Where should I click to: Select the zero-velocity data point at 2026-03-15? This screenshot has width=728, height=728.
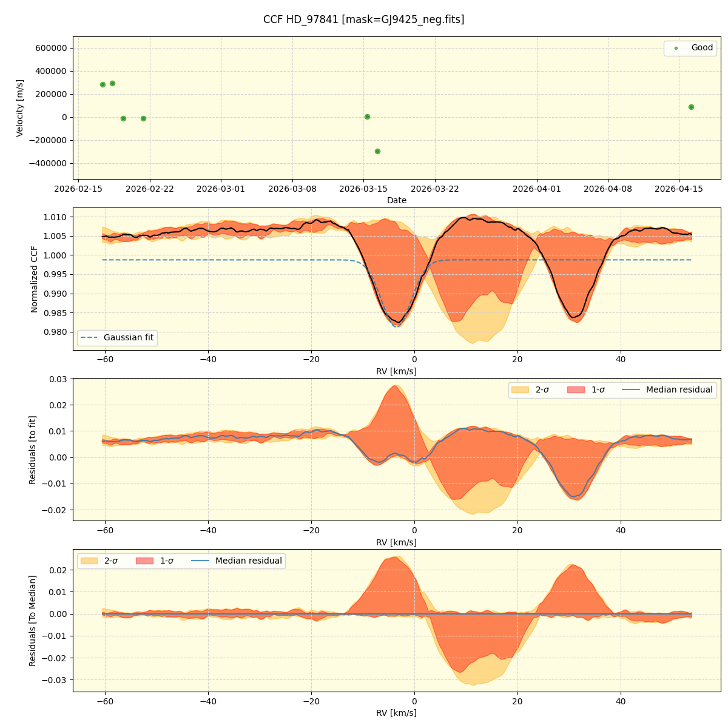click(x=367, y=116)
